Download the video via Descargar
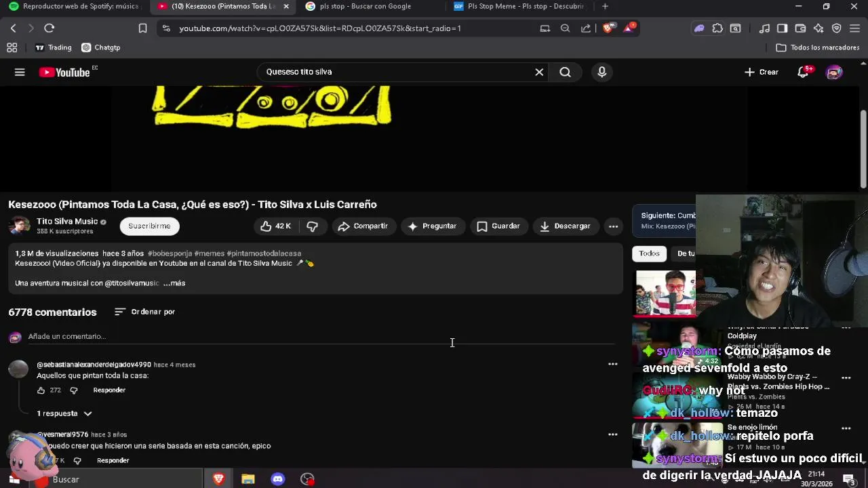868x488 pixels. tap(565, 226)
